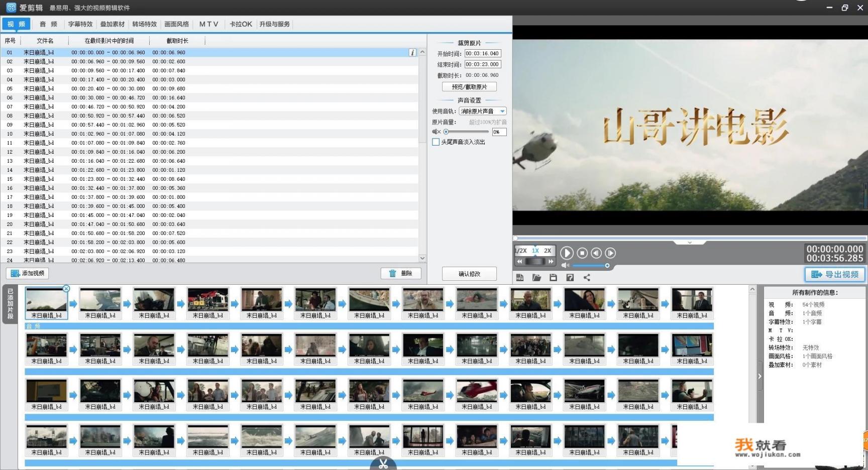Image resolution: width=868 pixels, height=470 pixels.
Task: Save the project with the floppy disk icon
Action: pos(553,278)
